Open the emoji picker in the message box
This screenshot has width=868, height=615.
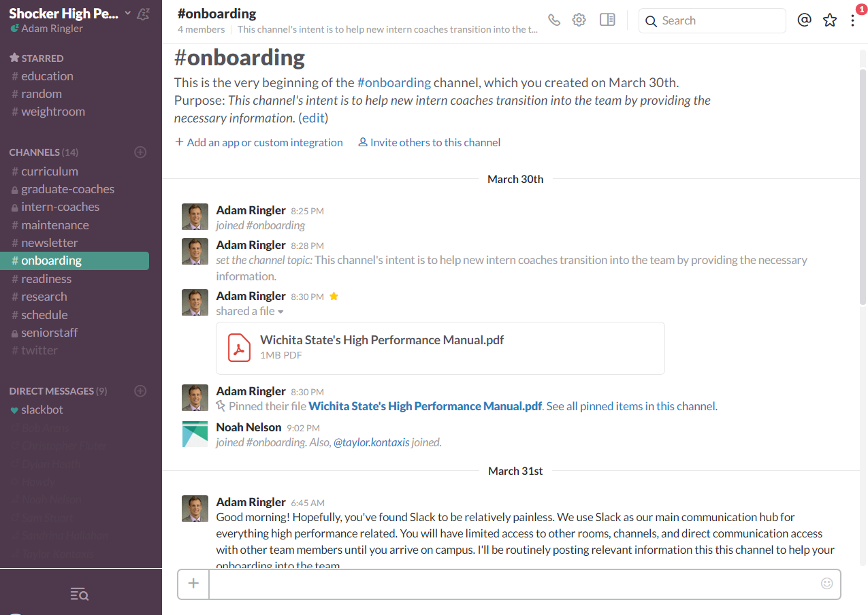[x=826, y=583]
